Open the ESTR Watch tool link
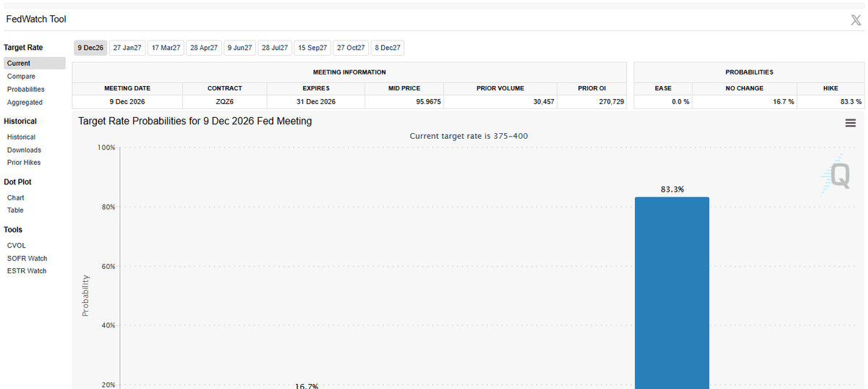 point(27,271)
